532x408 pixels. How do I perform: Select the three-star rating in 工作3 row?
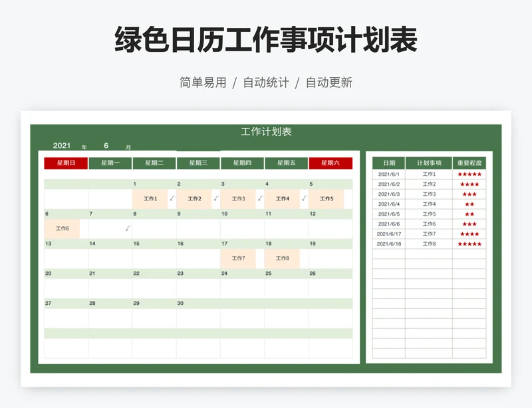click(469, 194)
